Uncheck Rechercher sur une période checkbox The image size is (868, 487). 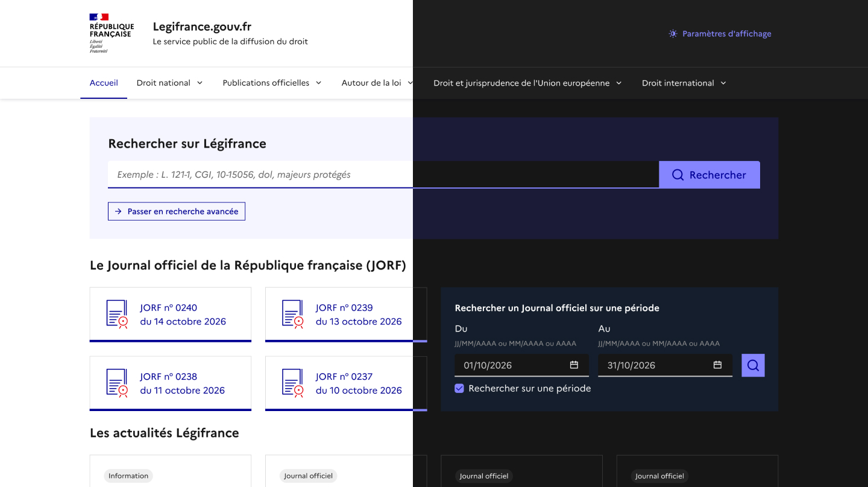[459, 389]
